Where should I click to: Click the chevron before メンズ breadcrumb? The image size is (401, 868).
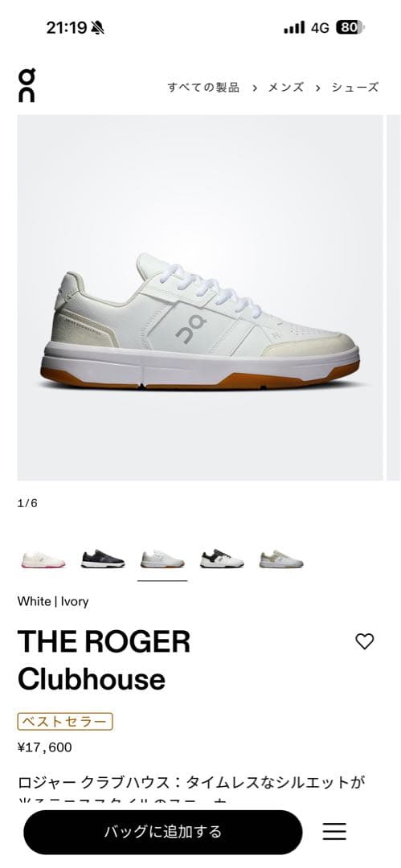point(254,88)
